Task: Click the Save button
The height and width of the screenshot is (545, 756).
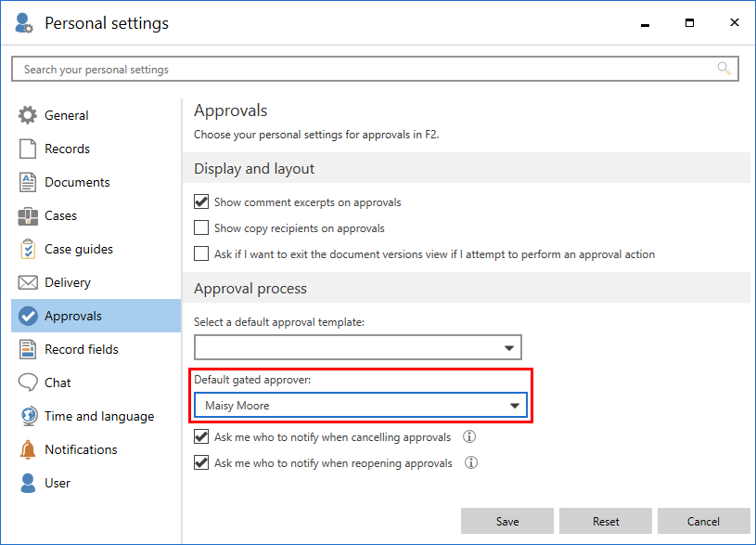Action: pyautogui.click(x=507, y=521)
